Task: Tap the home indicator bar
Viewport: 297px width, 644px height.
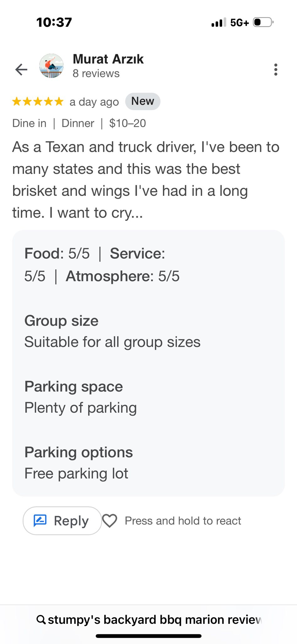Action: tap(149, 636)
